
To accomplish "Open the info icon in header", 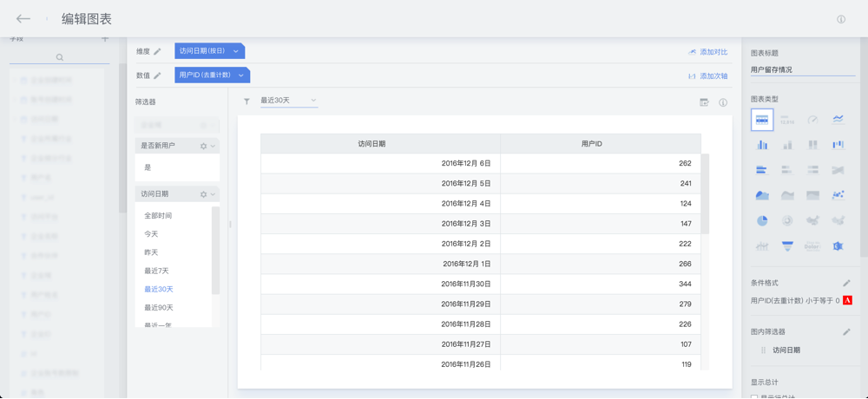I will coord(841,19).
